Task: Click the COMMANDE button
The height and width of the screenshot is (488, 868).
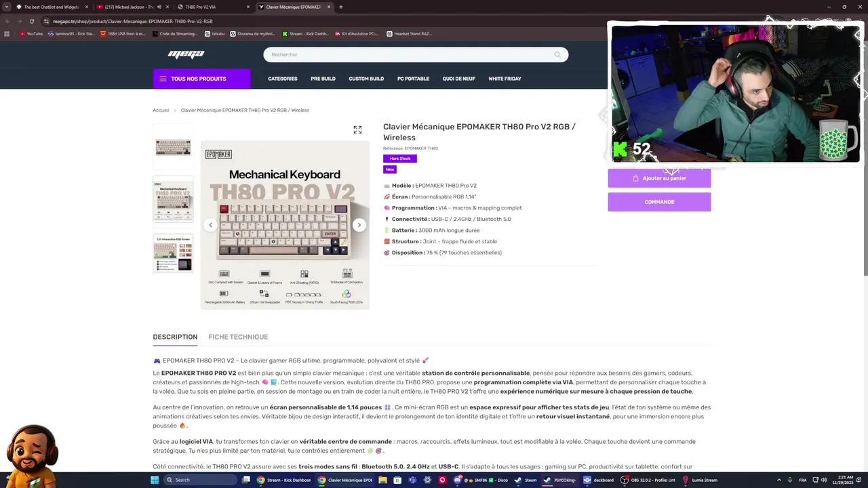Action: coord(659,202)
